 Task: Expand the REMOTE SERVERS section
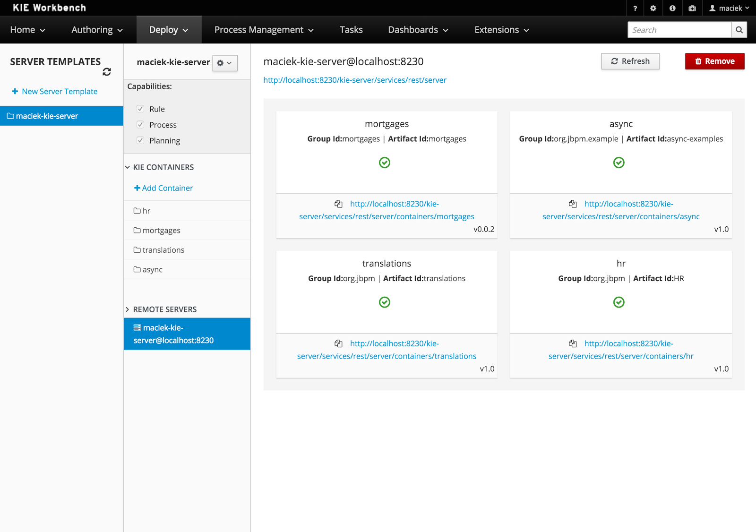pyautogui.click(x=128, y=309)
